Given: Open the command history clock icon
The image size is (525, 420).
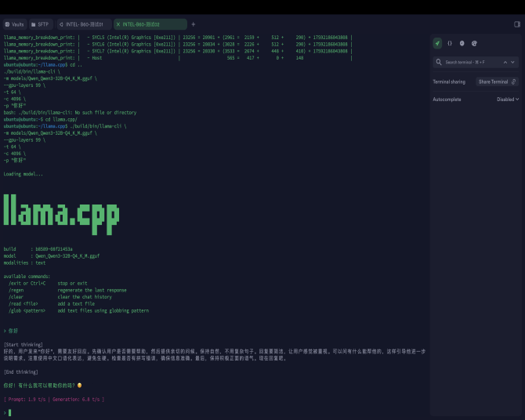Looking at the screenshot, I should point(462,43).
